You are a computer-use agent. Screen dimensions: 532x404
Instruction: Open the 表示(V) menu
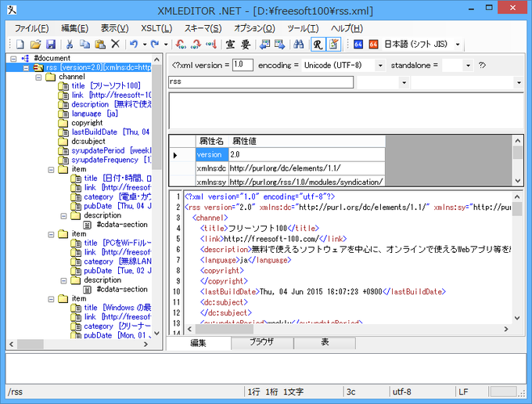click(115, 28)
